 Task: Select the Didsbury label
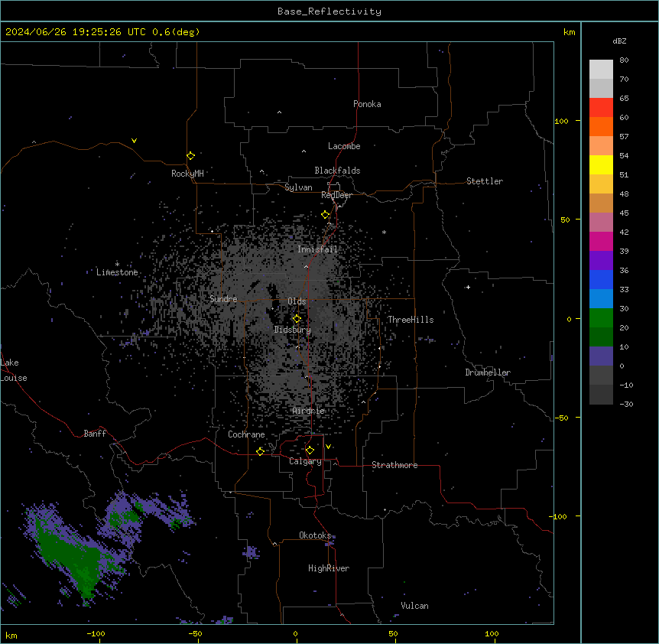point(293,330)
